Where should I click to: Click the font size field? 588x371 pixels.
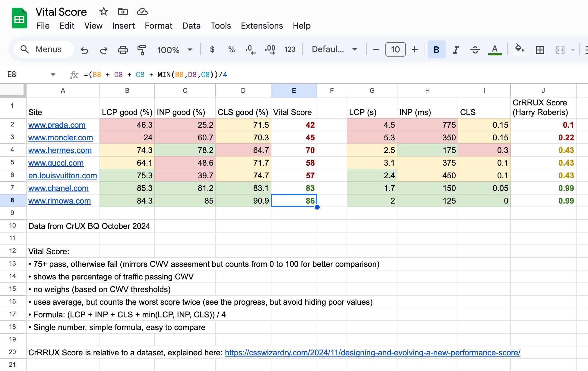click(395, 49)
